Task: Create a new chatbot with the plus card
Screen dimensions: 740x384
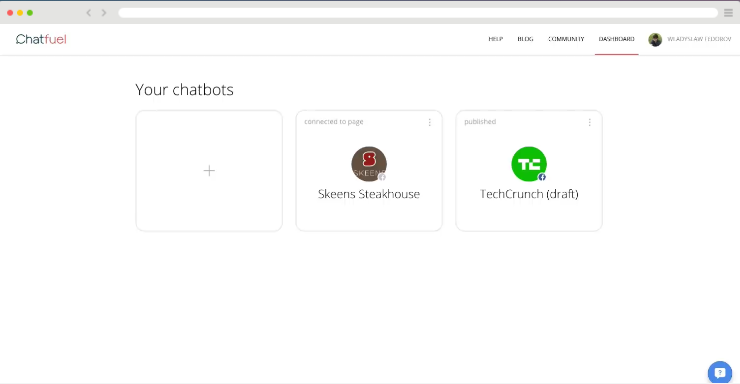Action: tap(209, 171)
